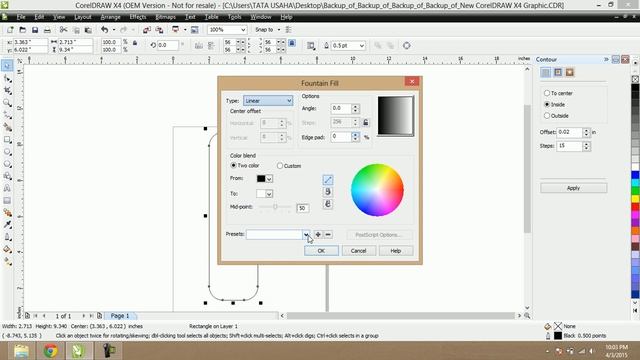
Task: Select the Freehand tool in the toolbox
Action: click(x=7, y=115)
